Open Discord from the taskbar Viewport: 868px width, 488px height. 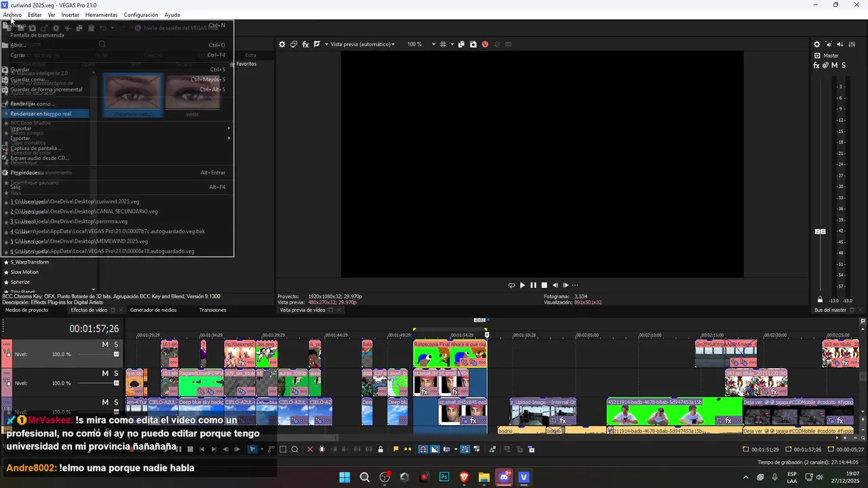click(504, 477)
